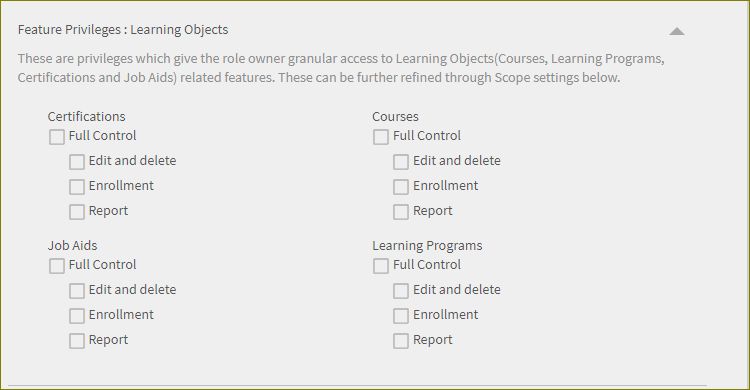The image size is (750, 390).
Task: Check Edit and delete under Learning Programs
Action: [x=401, y=291]
